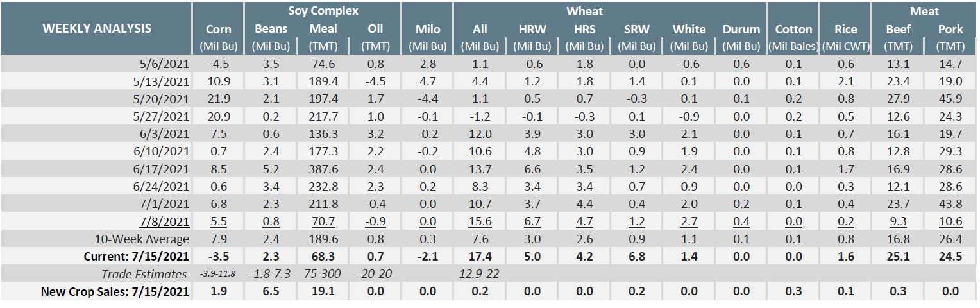
Task: Select the HRW wheat column header
Action: click(x=532, y=30)
